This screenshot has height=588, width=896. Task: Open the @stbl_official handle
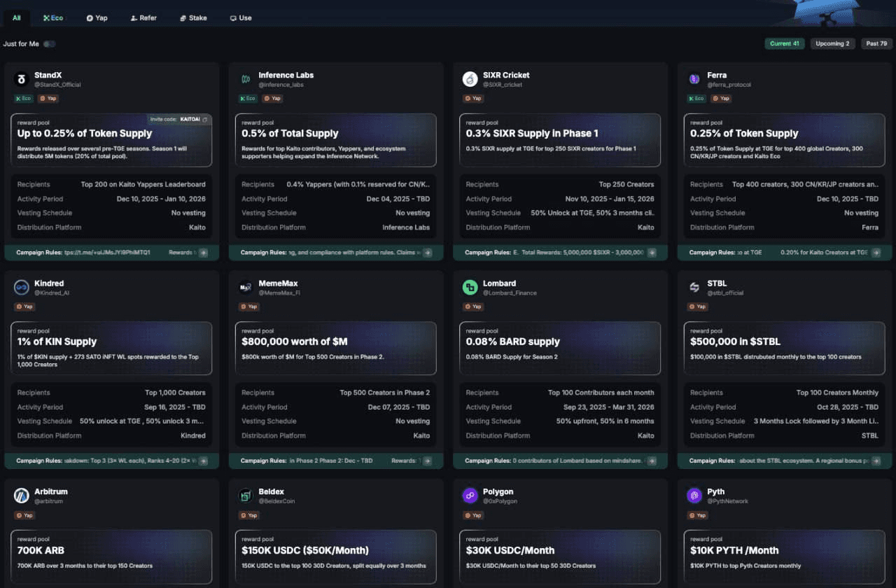725,293
